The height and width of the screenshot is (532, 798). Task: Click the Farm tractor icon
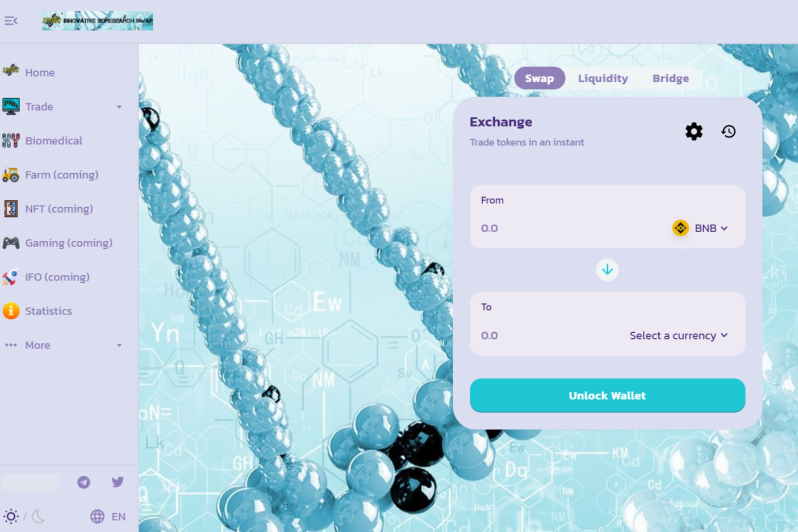pos(10,174)
